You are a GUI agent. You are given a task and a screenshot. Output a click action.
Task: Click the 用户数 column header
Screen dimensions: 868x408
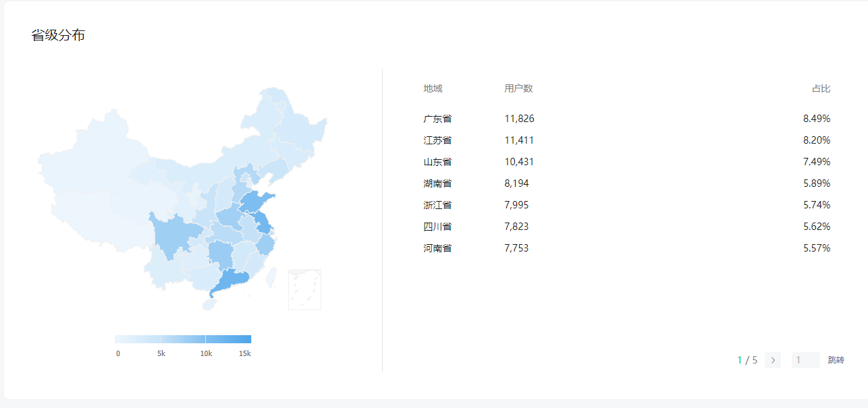coord(518,88)
